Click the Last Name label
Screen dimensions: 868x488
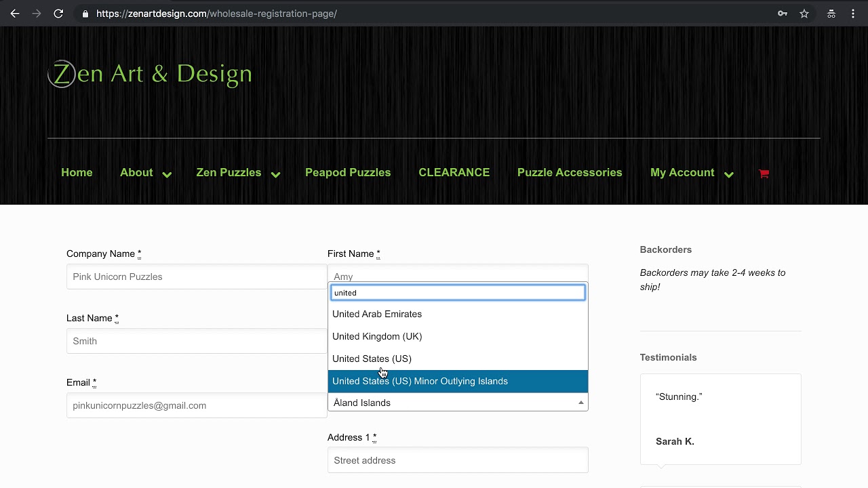click(92, 318)
